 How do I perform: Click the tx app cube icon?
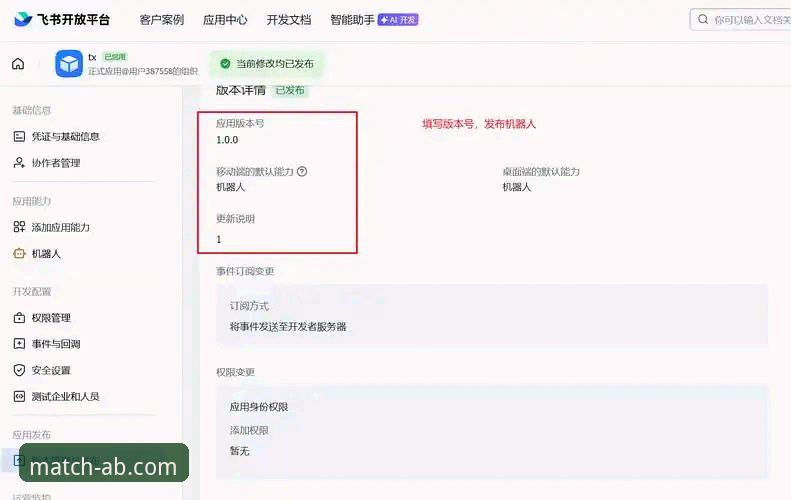click(69, 64)
